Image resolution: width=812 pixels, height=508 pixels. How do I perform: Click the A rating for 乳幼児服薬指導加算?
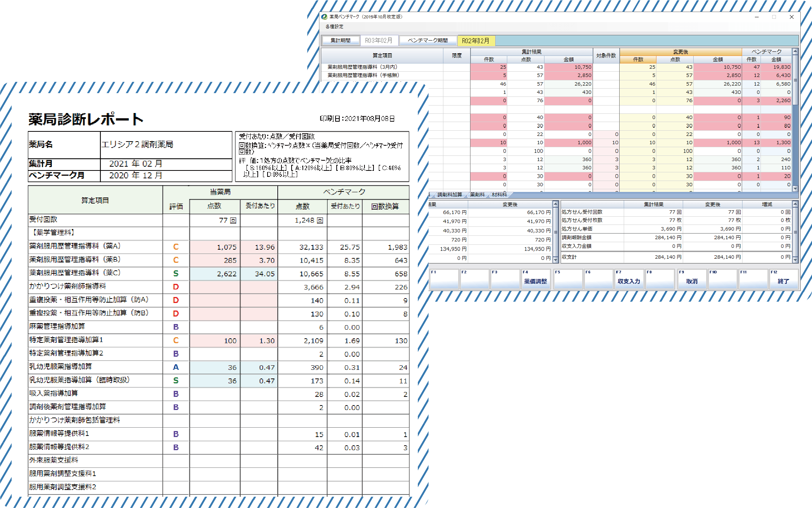175,367
